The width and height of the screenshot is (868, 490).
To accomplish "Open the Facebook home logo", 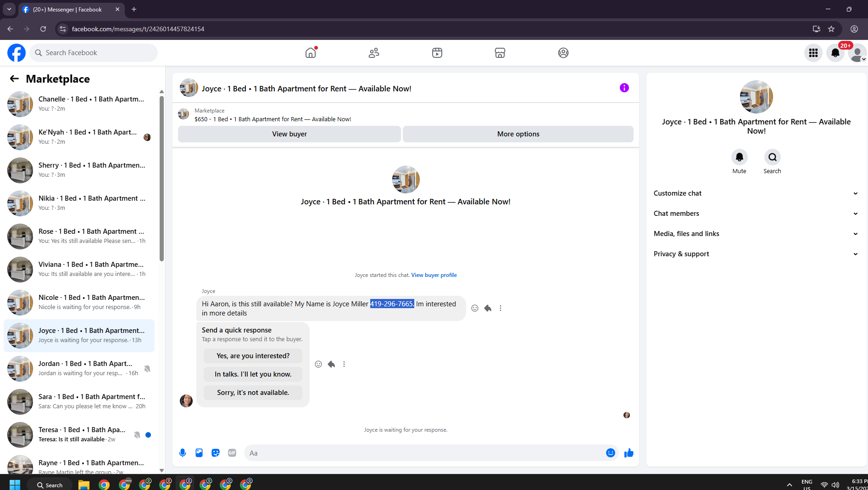I will (17, 53).
